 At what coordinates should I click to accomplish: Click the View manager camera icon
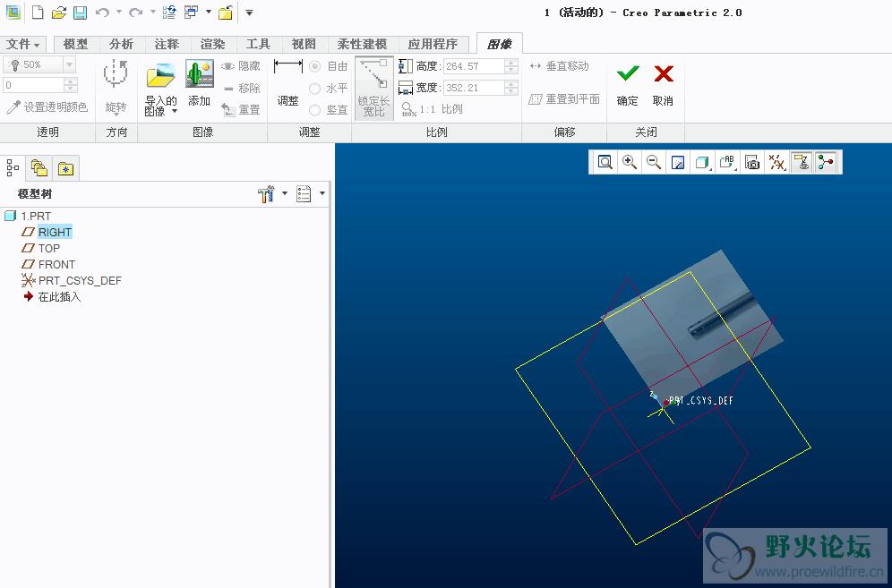coord(752,163)
